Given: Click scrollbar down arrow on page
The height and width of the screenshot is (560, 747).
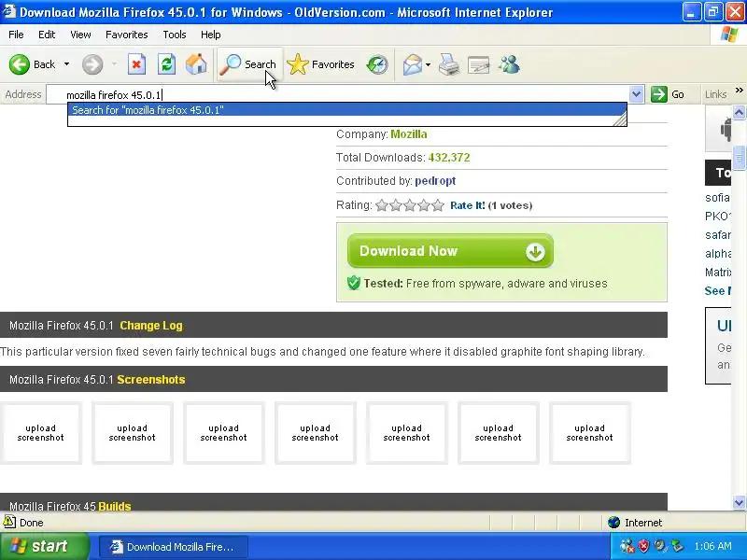Looking at the screenshot, I should (x=739, y=502).
